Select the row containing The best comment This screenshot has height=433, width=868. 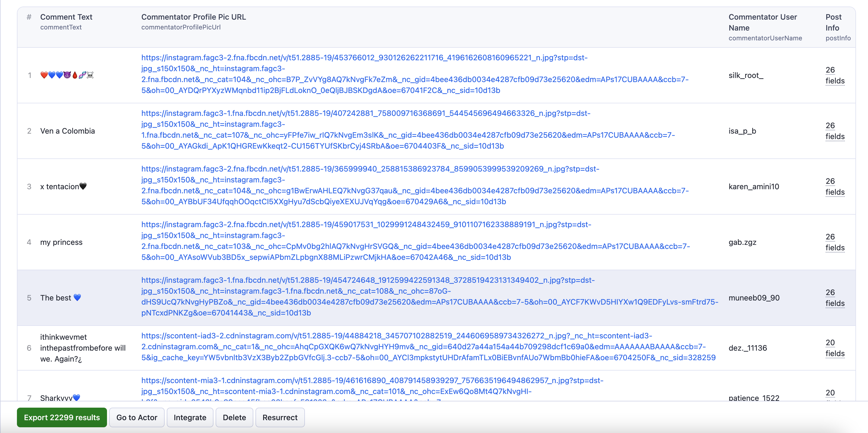pyautogui.click(x=61, y=298)
